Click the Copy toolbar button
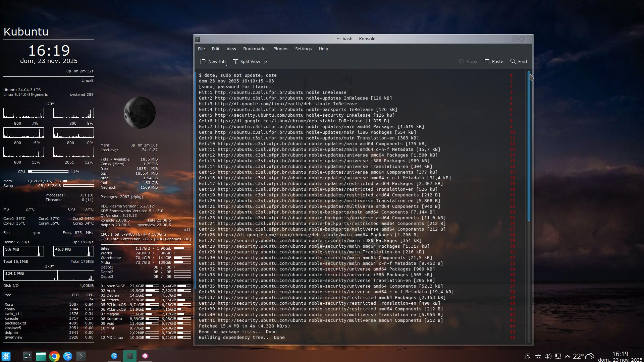 pyautogui.click(x=468, y=61)
